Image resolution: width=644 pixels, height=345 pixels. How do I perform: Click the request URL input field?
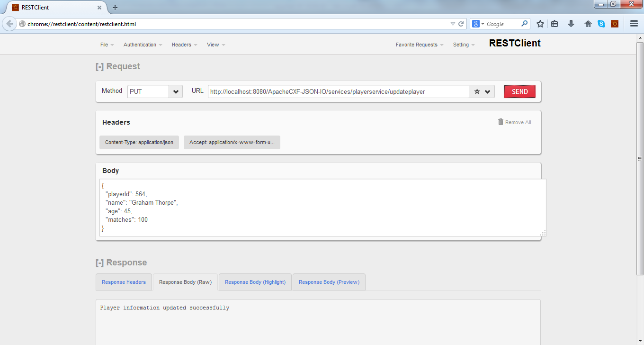click(x=339, y=91)
